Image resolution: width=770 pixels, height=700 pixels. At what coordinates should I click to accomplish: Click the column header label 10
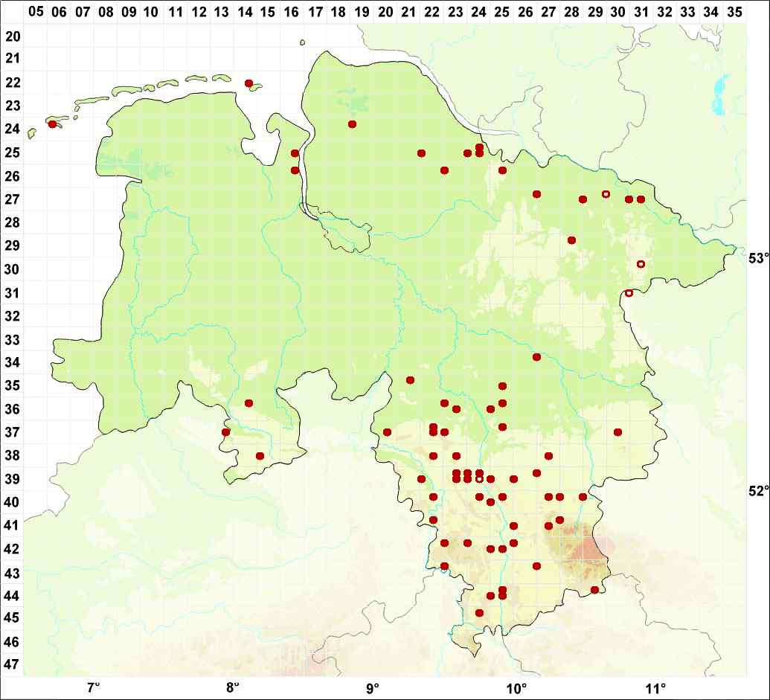point(152,11)
